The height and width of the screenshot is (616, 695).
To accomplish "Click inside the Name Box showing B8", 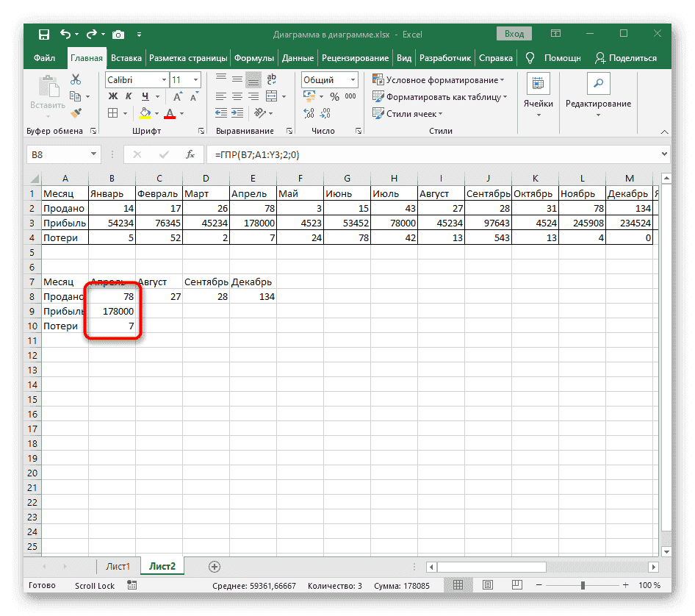I will (x=57, y=154).
